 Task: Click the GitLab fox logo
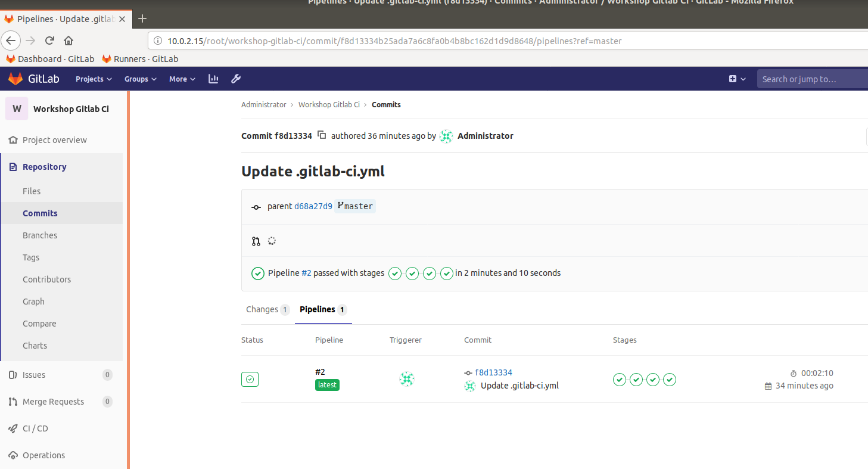[15, 78]
